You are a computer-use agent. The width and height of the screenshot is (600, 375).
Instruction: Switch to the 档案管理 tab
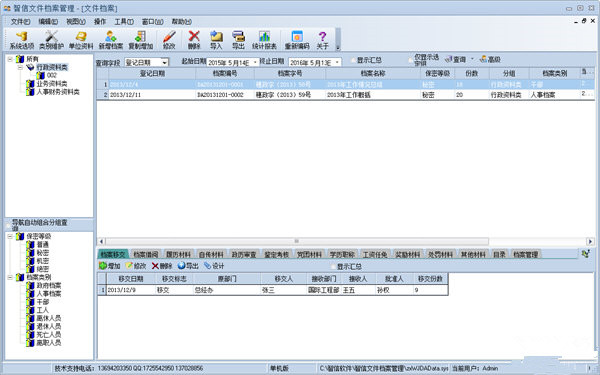(x=526, y=254)
